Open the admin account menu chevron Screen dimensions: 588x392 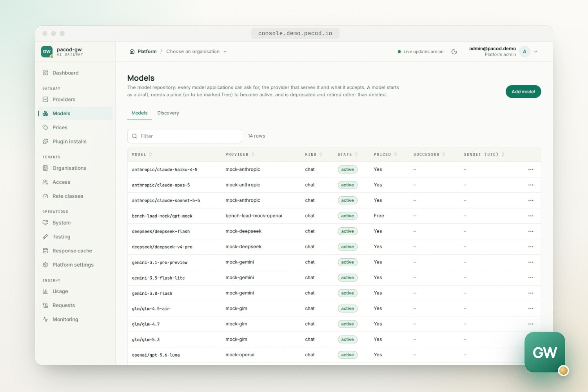click(x=536, y=51)
